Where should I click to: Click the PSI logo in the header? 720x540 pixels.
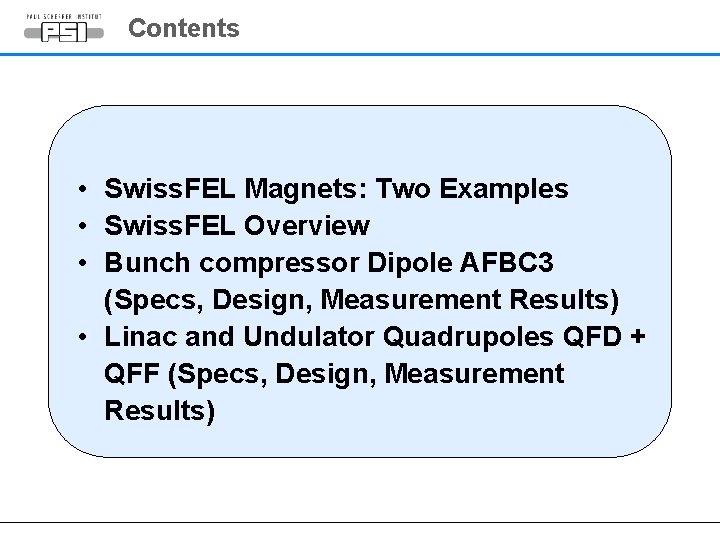click(x=62, y=32)
